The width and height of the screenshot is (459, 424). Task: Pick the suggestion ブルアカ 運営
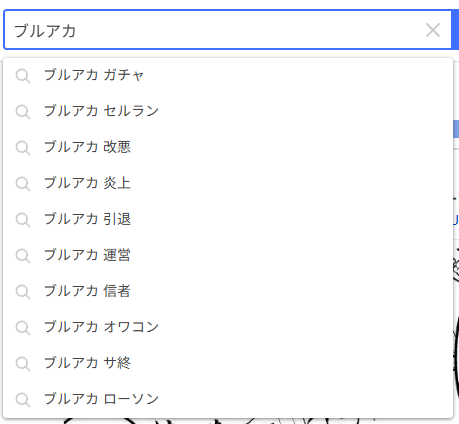coord(228,255)
